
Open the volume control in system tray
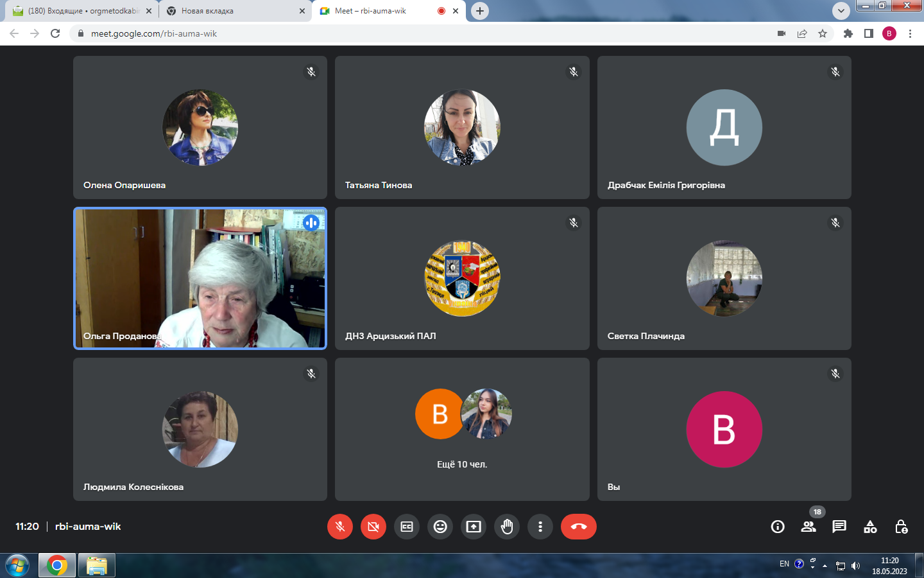click(855, 566)
